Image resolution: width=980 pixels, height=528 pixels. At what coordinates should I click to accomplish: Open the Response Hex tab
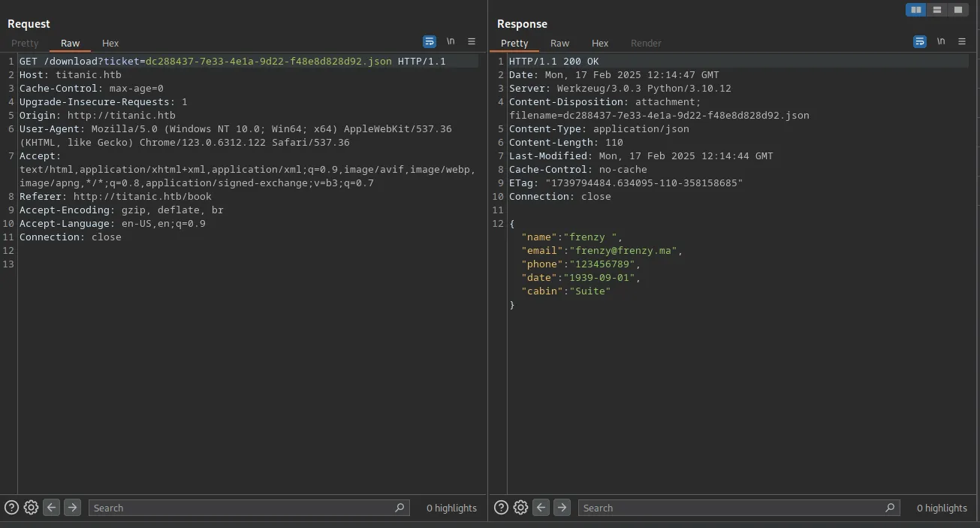click(600, 43)
